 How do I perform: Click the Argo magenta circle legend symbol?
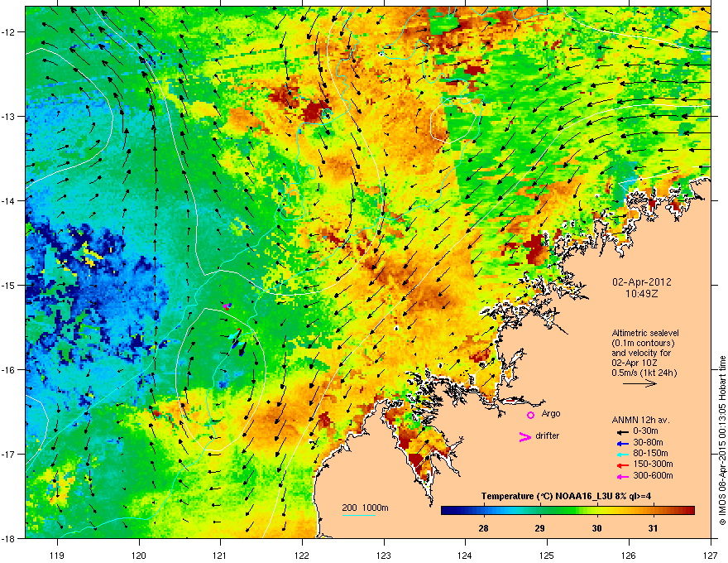pyautogui.click(x=530, y=415)
